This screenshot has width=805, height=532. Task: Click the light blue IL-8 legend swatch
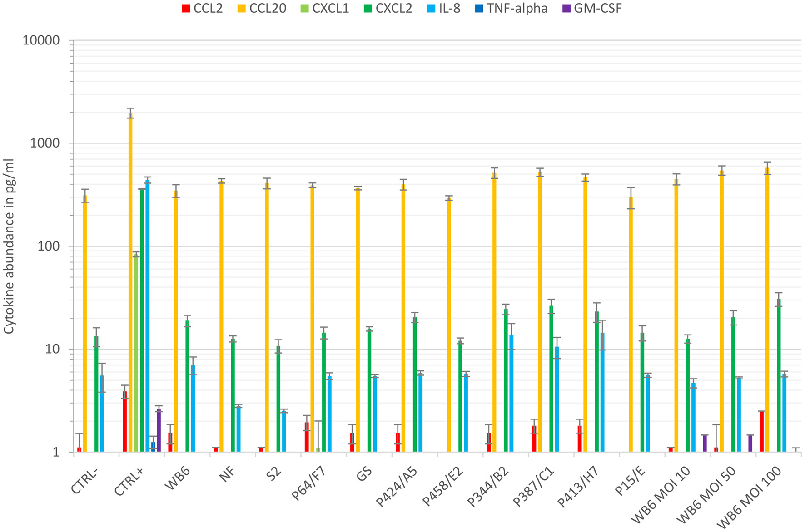click(x=430, y=9)
